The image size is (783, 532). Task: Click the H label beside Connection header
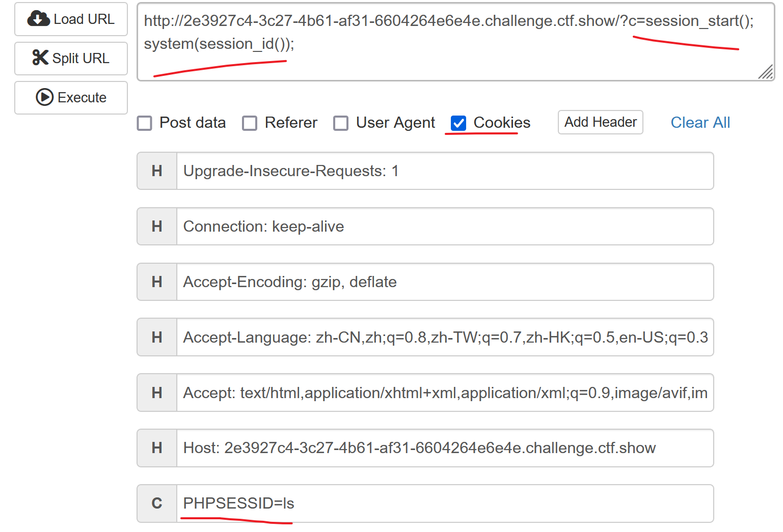pyautogui.click(x=157, y=227)
